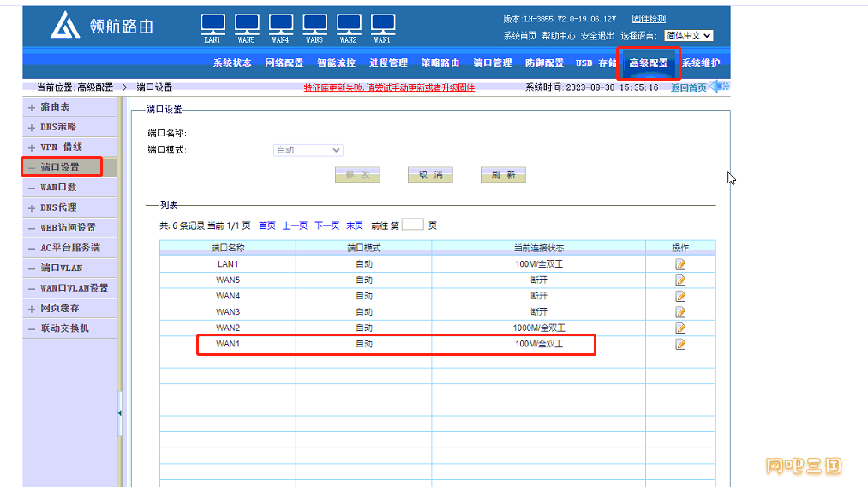This screenshot has height=487, width=868.
Task: Go to 下一页 pagination link
Action: [327, 225]
